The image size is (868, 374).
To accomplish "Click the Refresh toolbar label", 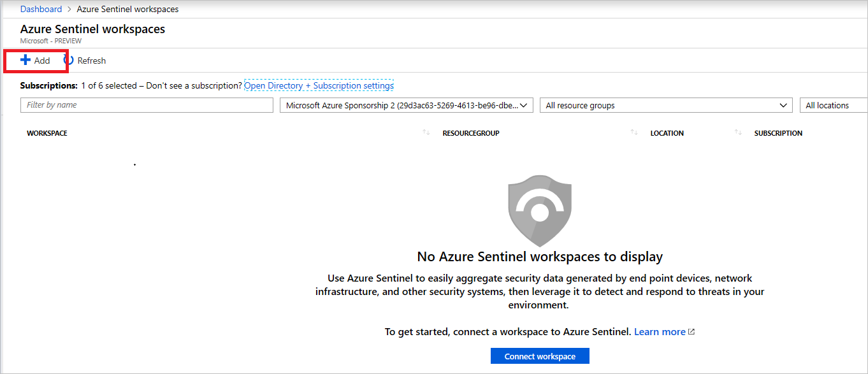I will coord(92,61).
